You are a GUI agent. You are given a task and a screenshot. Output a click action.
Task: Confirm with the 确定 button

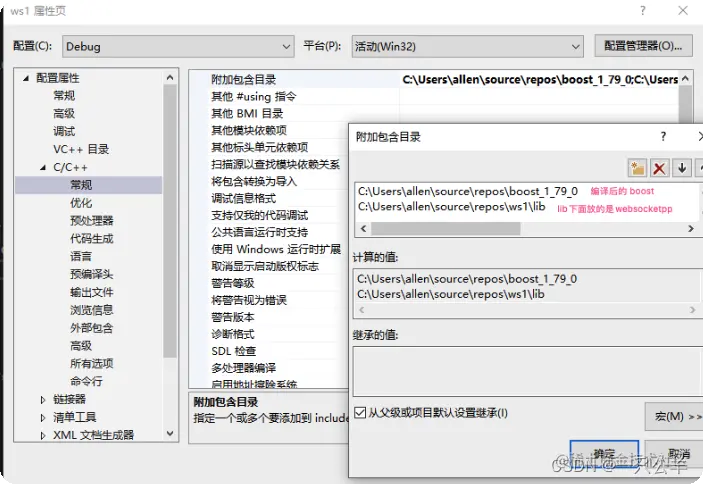pos(604,454)
